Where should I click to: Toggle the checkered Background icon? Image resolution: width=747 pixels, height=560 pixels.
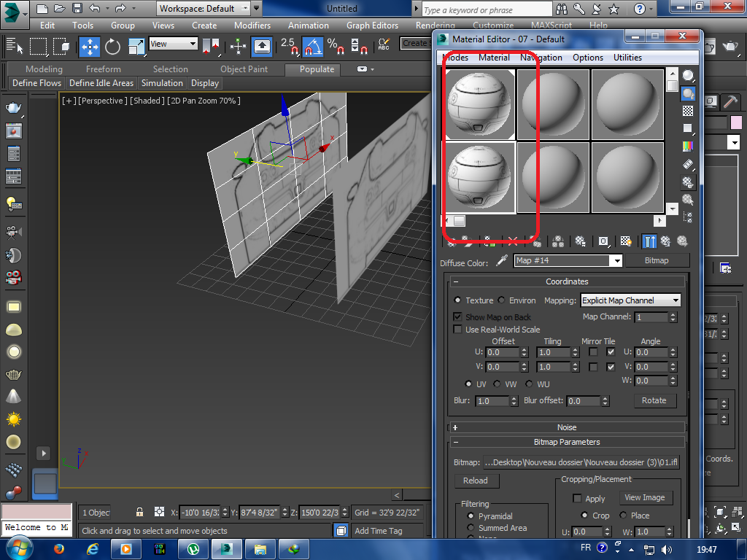(x=688, y=111)
